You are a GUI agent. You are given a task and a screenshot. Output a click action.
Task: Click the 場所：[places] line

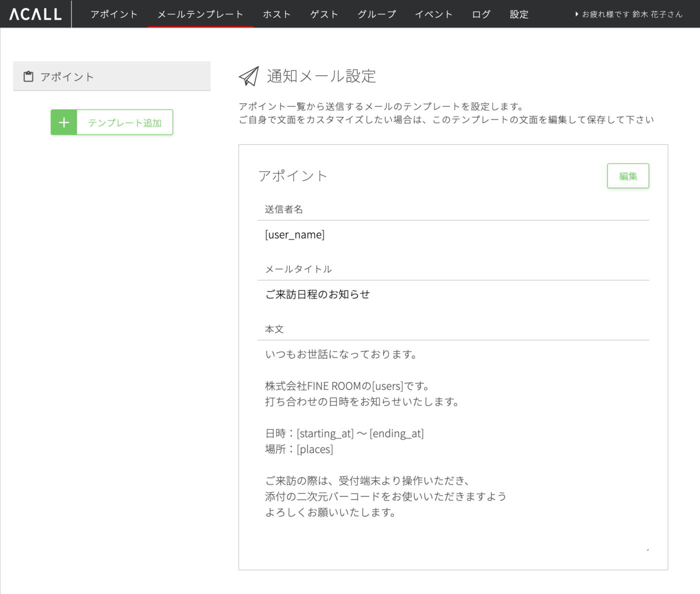(x=298, y=449)
